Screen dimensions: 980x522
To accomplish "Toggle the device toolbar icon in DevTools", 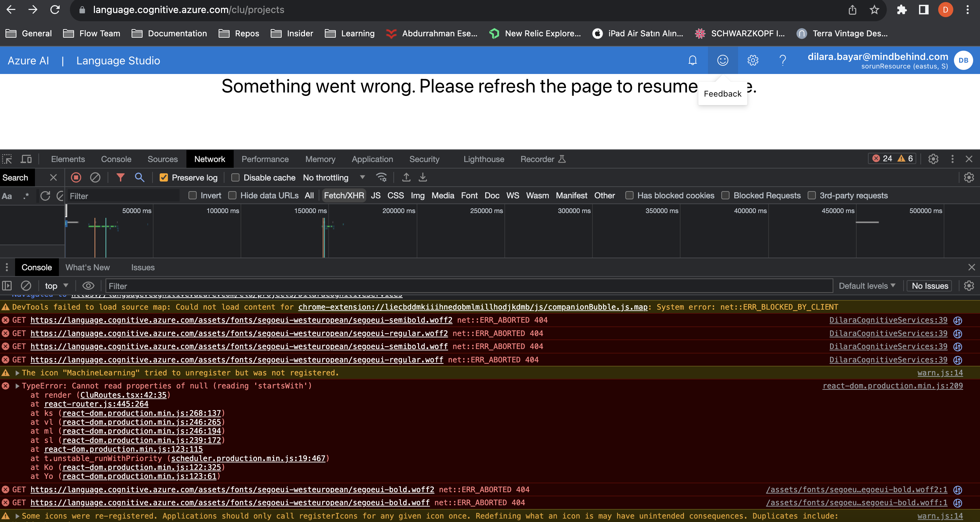I will coord(26,159).
